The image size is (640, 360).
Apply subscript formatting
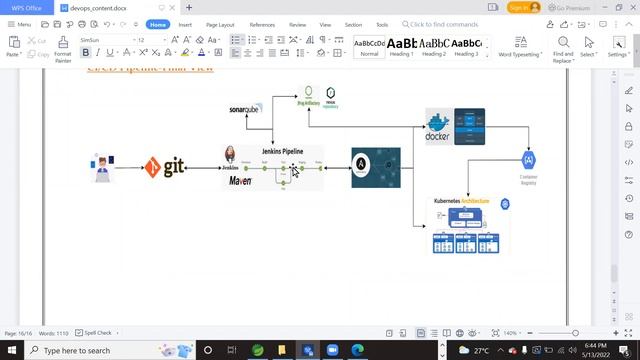(156, 53)
